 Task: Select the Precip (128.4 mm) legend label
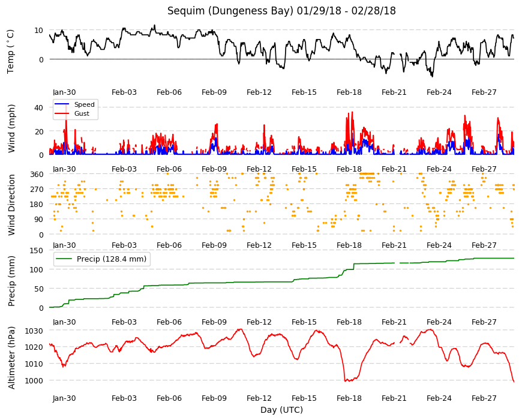[x=112, y=259]
